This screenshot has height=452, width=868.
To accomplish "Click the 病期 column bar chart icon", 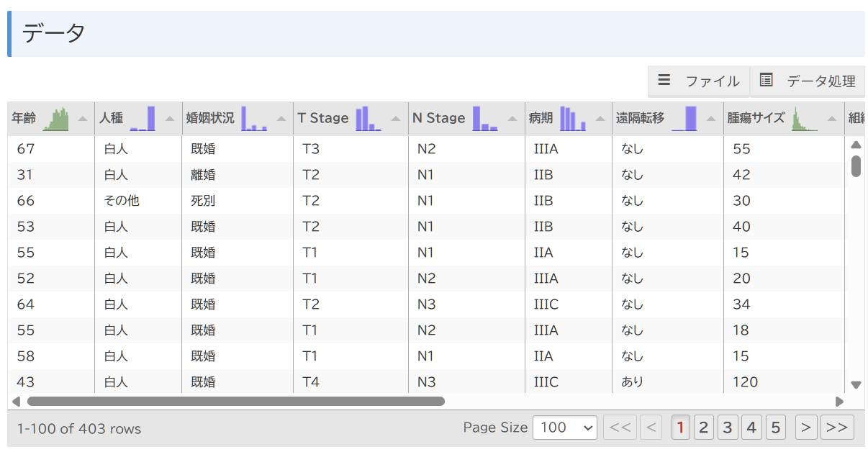I will point(572,119).
